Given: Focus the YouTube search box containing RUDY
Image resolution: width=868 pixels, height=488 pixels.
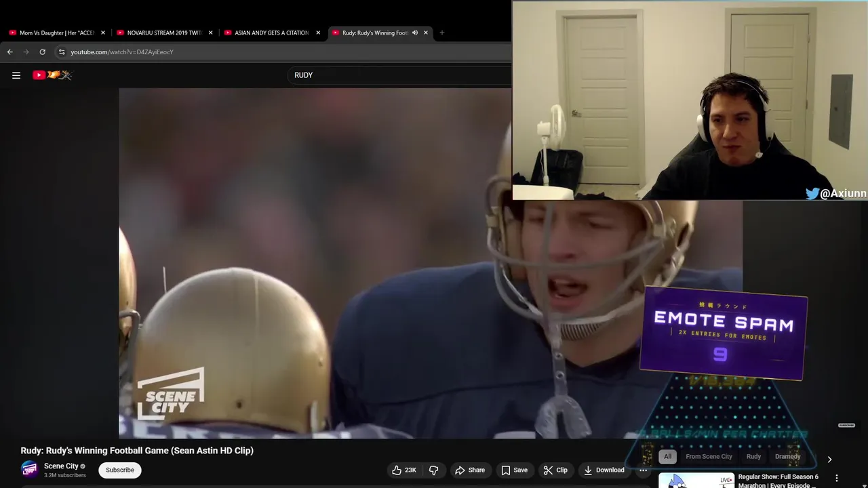Looking at the screenshot, I should click(400, 75).
